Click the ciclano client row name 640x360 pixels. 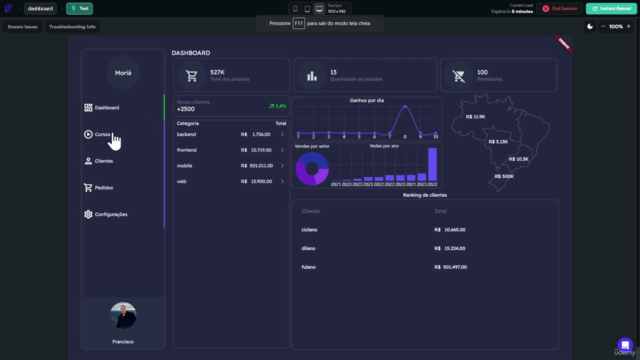309,230
